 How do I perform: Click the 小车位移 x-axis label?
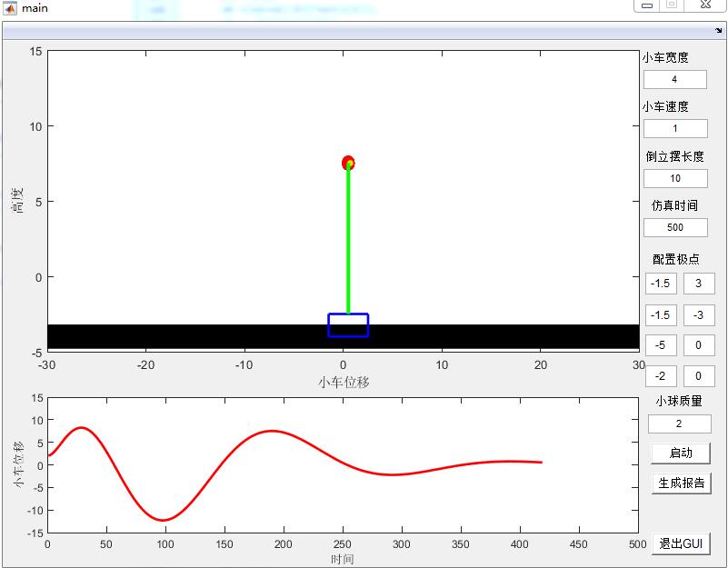(344, 383)
